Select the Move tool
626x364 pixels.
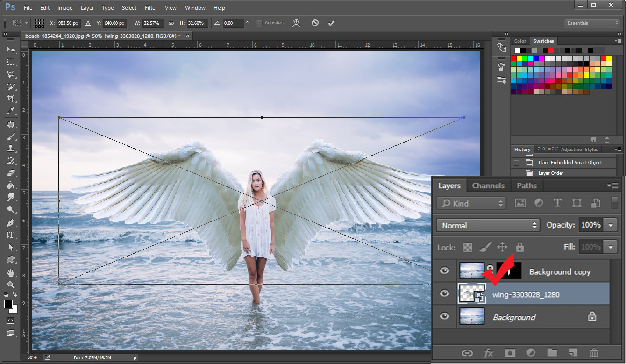coord(10,50)
